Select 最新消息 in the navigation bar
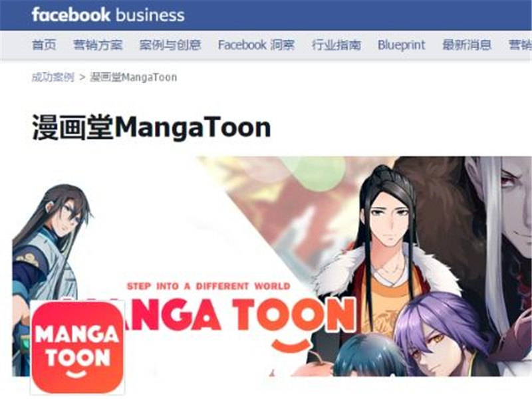This screenshot has height=399, width=532. point(467,45)
